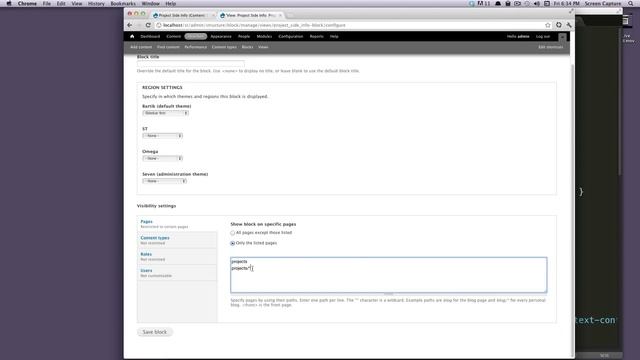Image resolution: width=640 pixels, height=360 pixels.
Task: Click the Edit shortcuts link
Action: (550, 47)
